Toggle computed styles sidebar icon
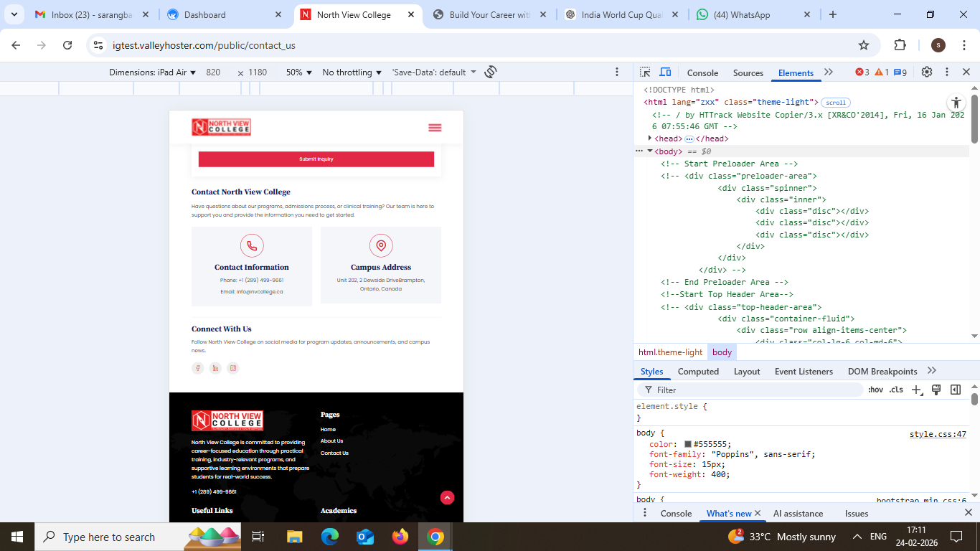 (x=956, y=390)
